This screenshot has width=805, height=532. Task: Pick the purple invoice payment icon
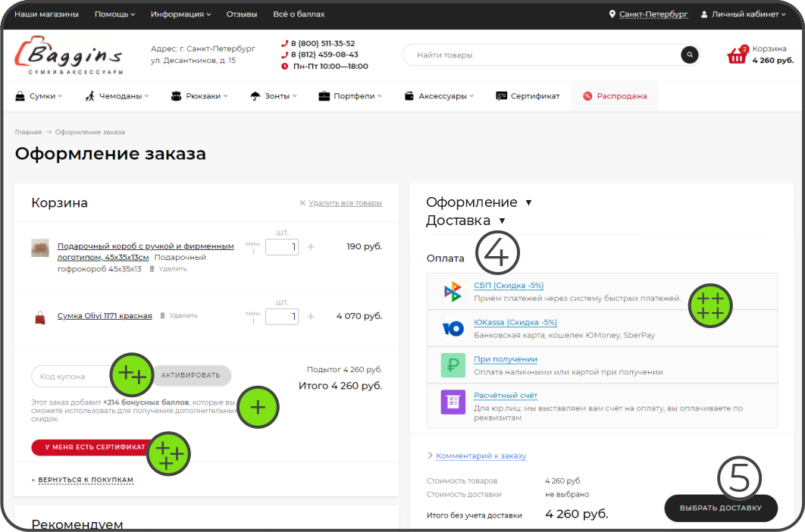click(x=453, y=402)
